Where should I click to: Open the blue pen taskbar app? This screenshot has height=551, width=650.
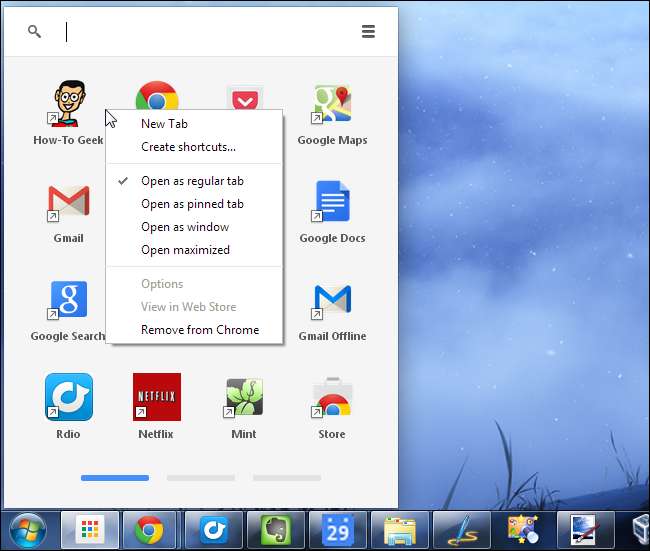[461, 531]
